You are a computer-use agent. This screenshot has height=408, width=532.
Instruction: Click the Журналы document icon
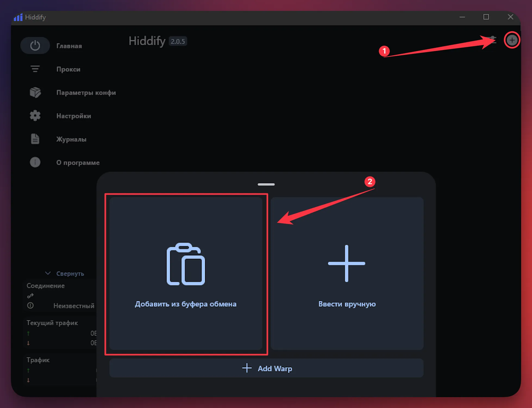(35, 139)
